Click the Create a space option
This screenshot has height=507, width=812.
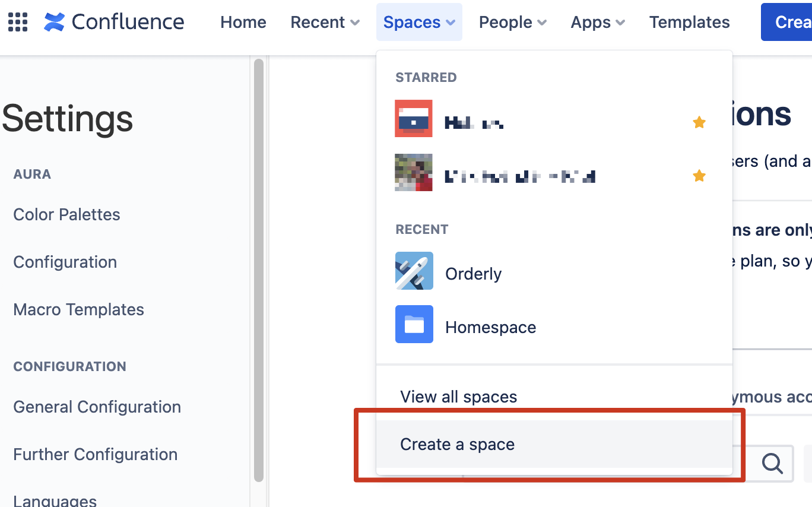[x=457, y=443]
